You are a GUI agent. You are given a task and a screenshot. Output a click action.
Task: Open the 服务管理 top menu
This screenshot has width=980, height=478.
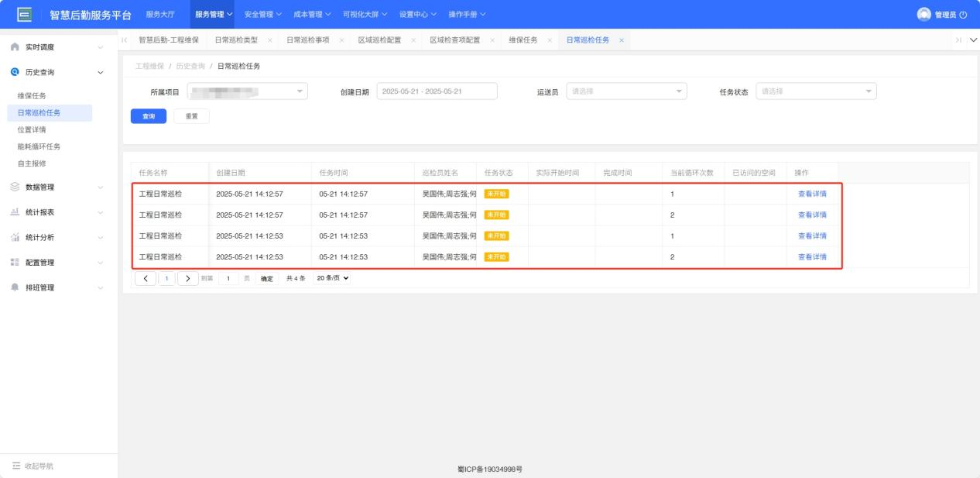click(x=214, y=14)
